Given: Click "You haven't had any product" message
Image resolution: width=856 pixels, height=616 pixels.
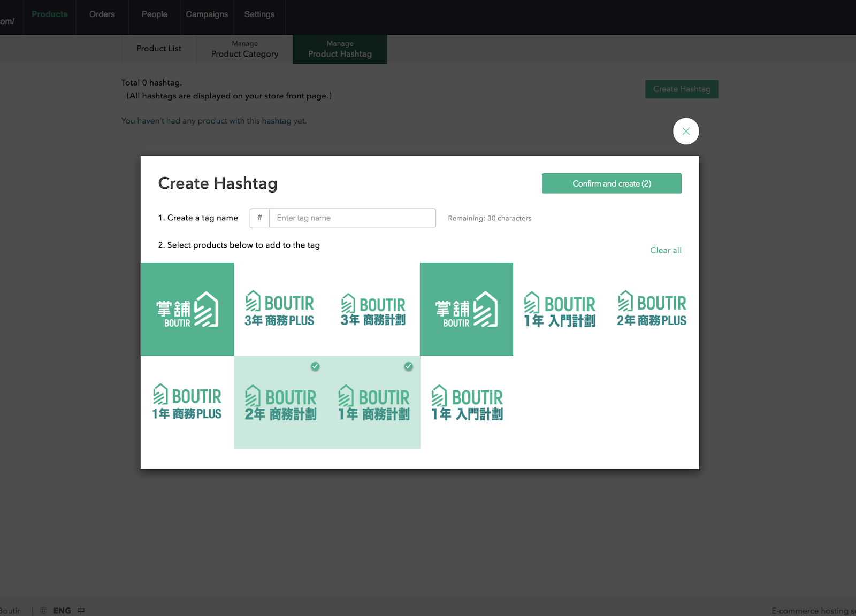Looking at the screenshot, I should [x=214, y=121].
